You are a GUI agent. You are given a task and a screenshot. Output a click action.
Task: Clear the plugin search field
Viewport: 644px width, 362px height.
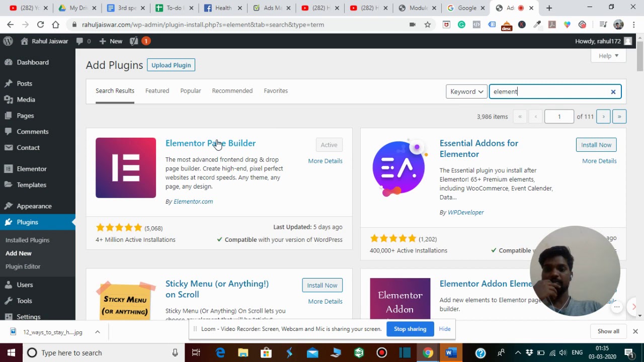pos(613,92)
